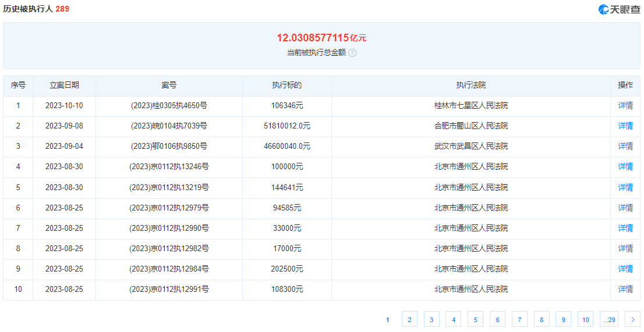Image resolution: width=644 pixels, height=332 pixels.
Task: Open details for case 皖0104执7039号
Action: [625, 126]
